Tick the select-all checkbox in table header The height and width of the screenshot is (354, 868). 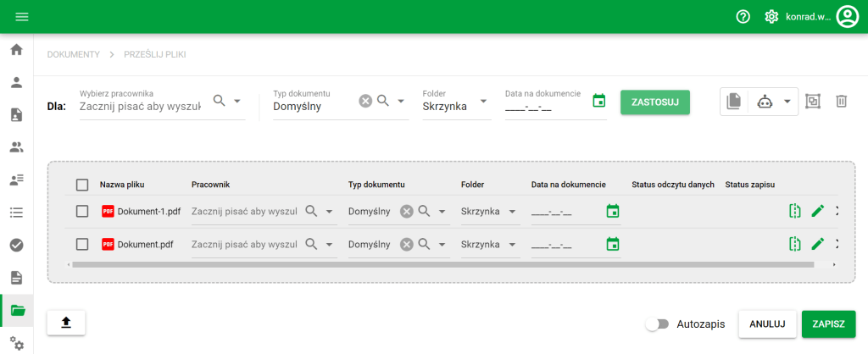[82, 185]
